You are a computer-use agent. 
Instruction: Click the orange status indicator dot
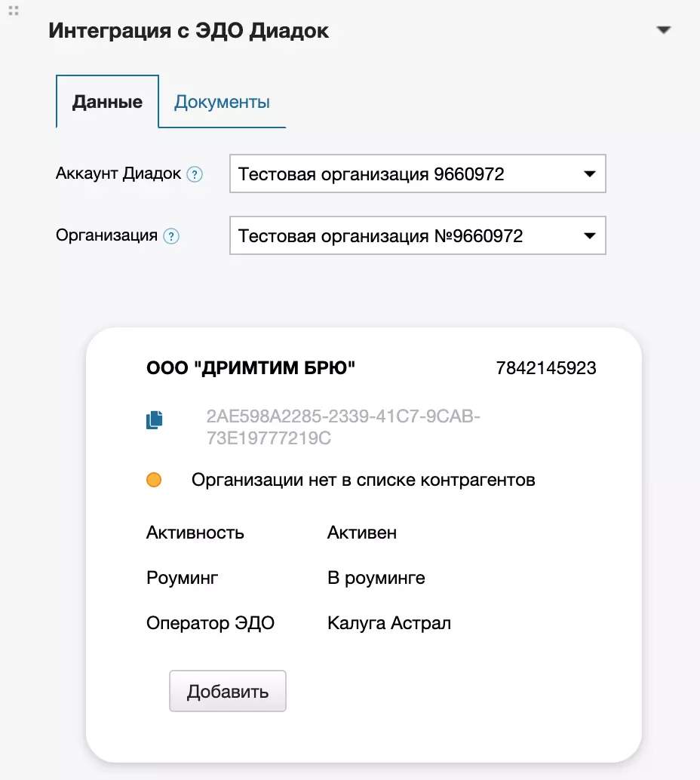point(154,480)
